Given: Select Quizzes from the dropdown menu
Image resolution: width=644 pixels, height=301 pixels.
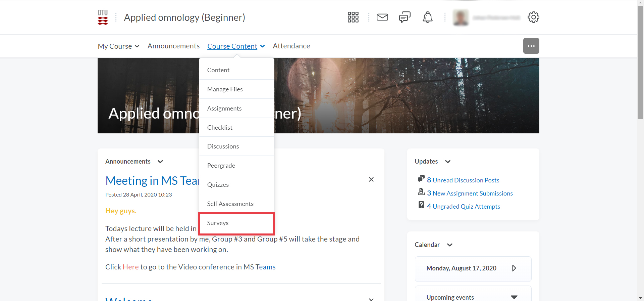Looking at the screenshot, I should pos(218,185).
